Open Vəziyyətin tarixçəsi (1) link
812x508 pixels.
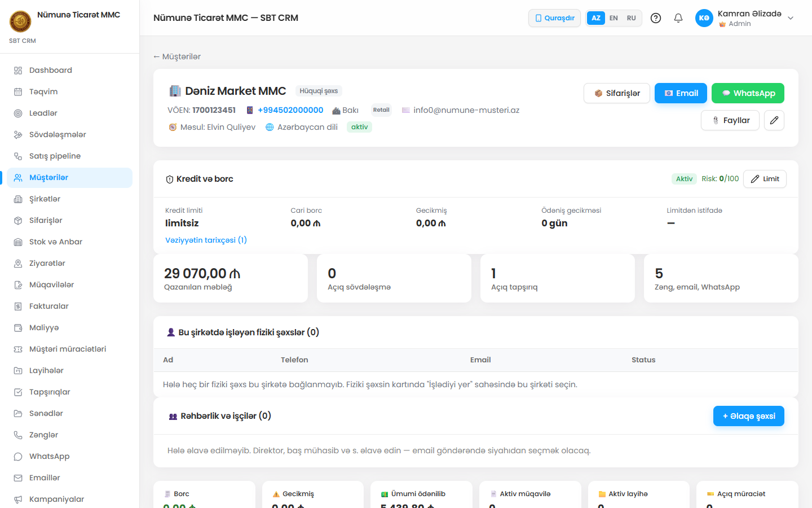point(206,240)
